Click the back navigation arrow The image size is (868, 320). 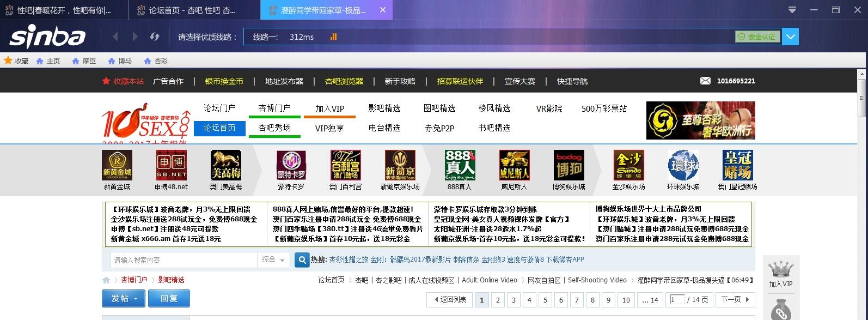point(115,37)
